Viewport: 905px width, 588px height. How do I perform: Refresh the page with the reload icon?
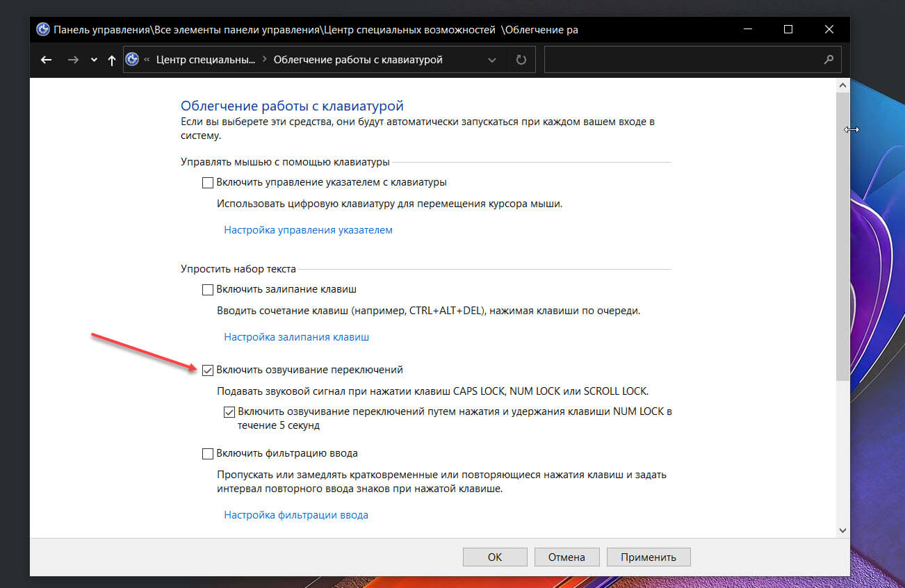point(521,60)
